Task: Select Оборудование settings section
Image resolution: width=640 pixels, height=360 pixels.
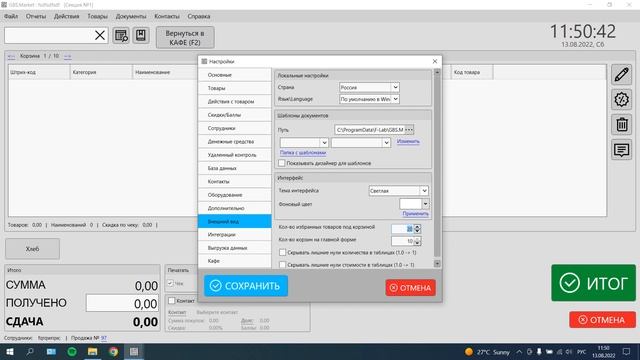Action: click(235, 195)
